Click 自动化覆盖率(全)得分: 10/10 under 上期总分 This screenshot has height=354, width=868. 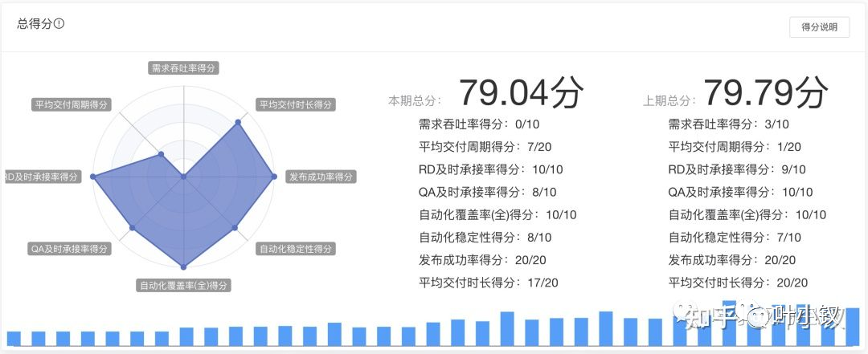[x=747, y=214]
